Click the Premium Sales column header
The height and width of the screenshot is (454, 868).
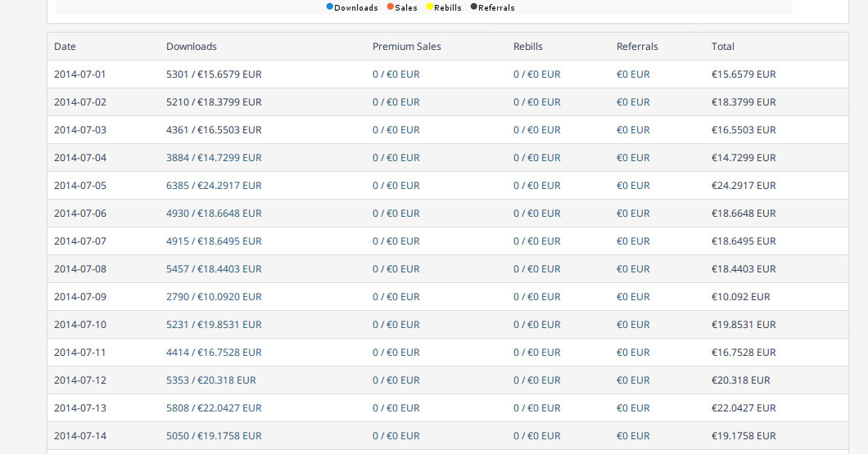[x=406, y=47]
